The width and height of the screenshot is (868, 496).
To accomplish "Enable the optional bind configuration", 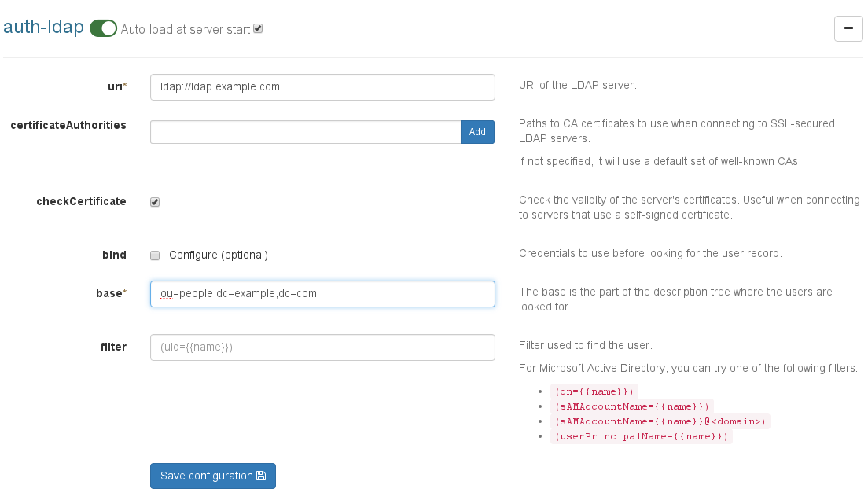I will pyautogui.click(x=155, y=255).
